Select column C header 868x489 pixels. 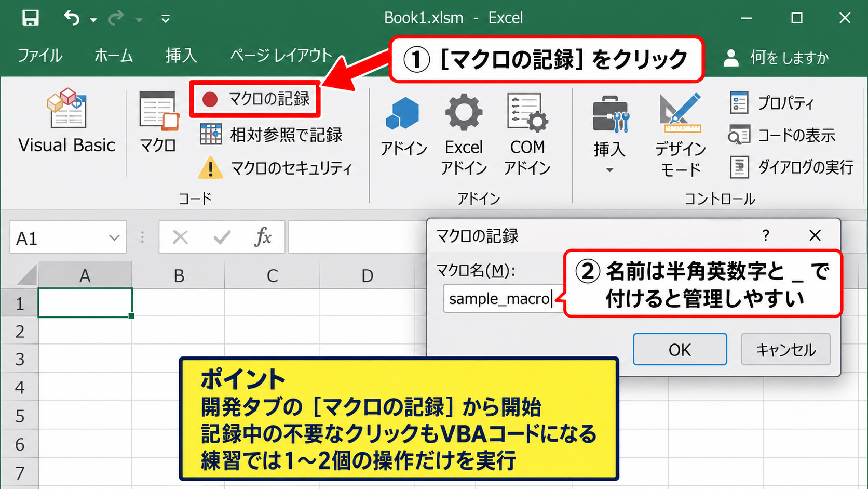pos(273,275)
